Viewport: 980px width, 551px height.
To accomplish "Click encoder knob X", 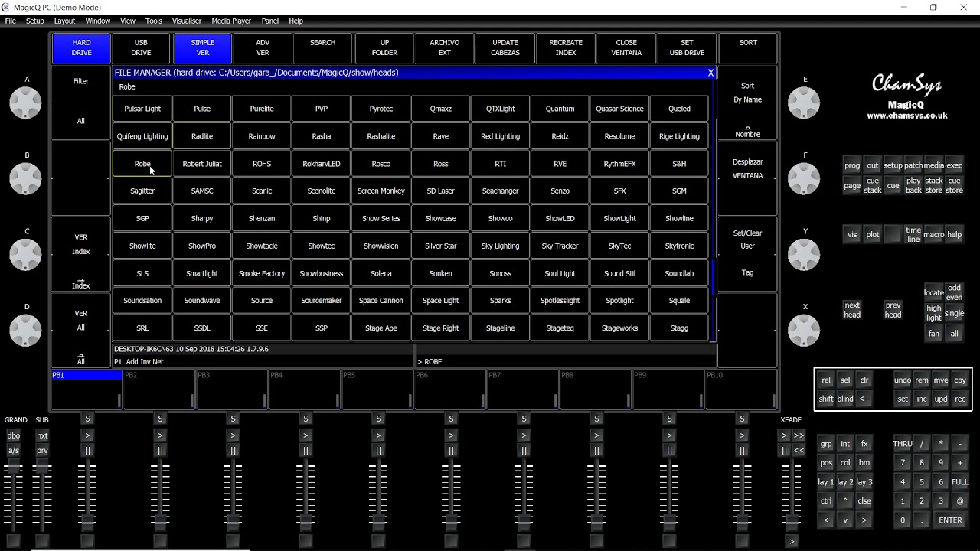I will pyautogui.click(x=804, y=330).
